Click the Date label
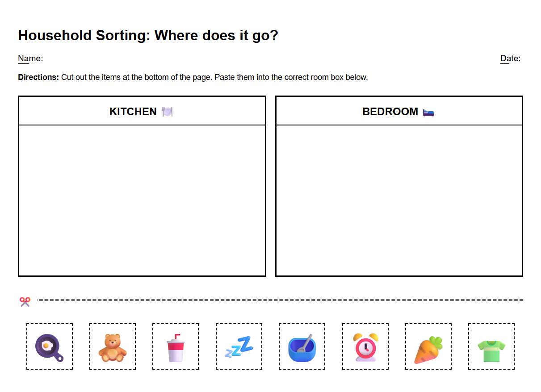The width and height of the screenshot is (541, 392). tap(510, 58)
